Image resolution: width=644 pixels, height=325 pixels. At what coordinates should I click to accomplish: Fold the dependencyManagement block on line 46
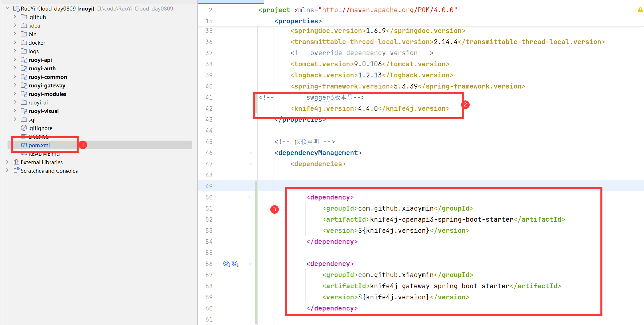pos(250,153)
